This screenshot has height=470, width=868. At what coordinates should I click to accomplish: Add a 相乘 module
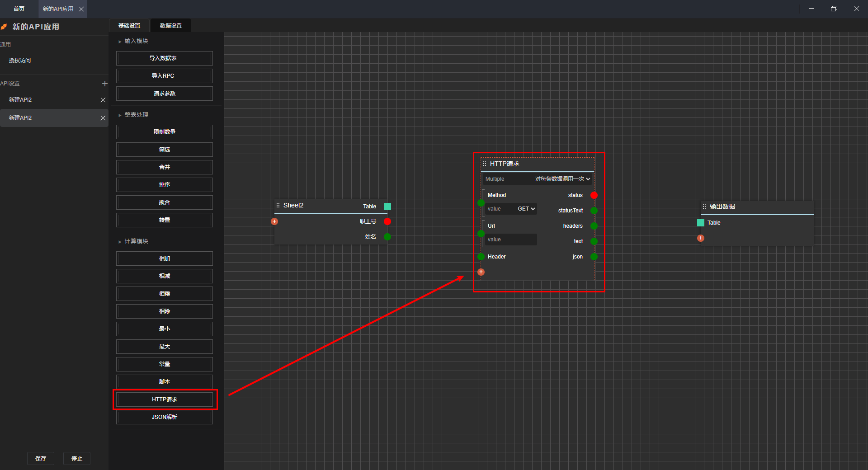tap(165, 294)
